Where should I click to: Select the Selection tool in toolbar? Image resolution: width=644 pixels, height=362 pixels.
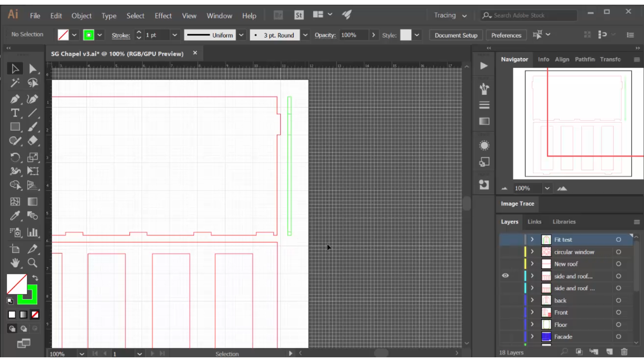point(15,68)
